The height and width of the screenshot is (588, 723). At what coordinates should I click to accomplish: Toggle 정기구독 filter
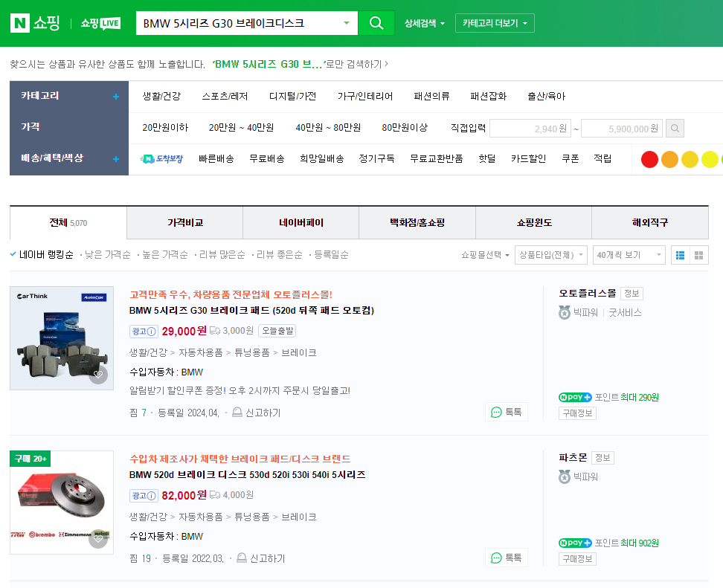tap(376, 158)
